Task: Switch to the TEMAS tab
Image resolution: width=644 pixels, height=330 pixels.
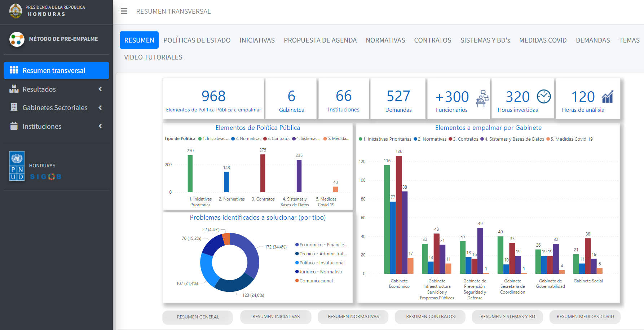Action: point(629,40)
